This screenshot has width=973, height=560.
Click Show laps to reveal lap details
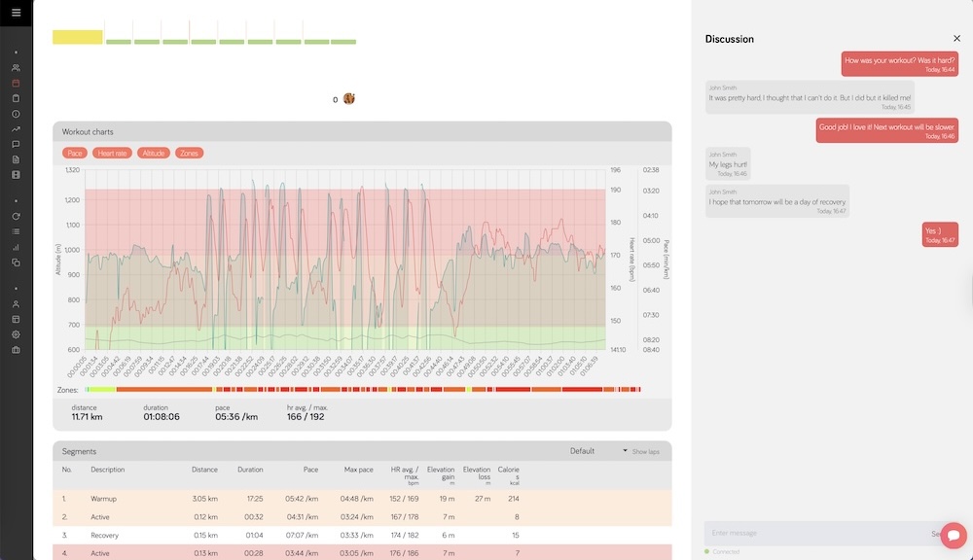coord(645,451)
